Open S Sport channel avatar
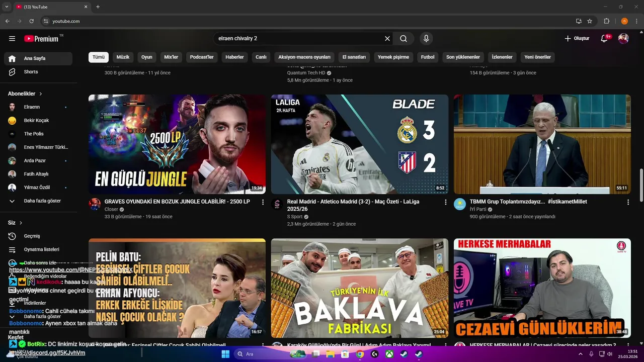The height and width of the screenshot is (362, 644). tap(277, 204)
